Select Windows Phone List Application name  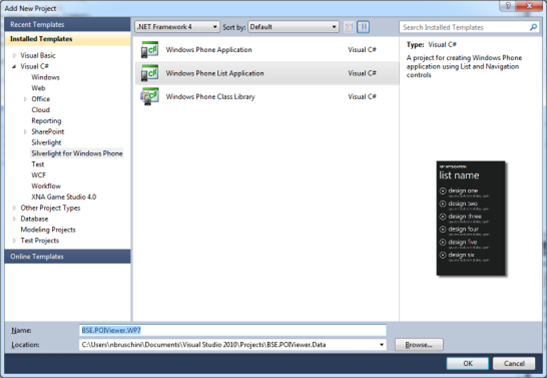pos(215,73)
